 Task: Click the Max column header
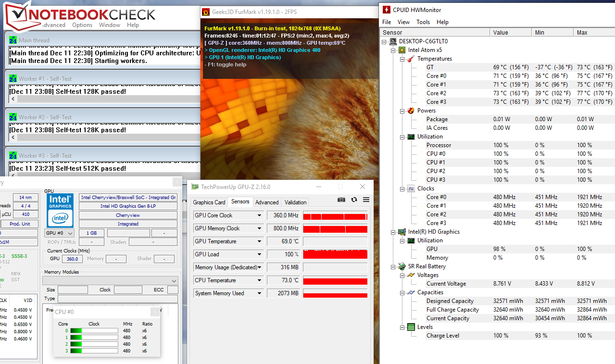(x=594, y=33)
